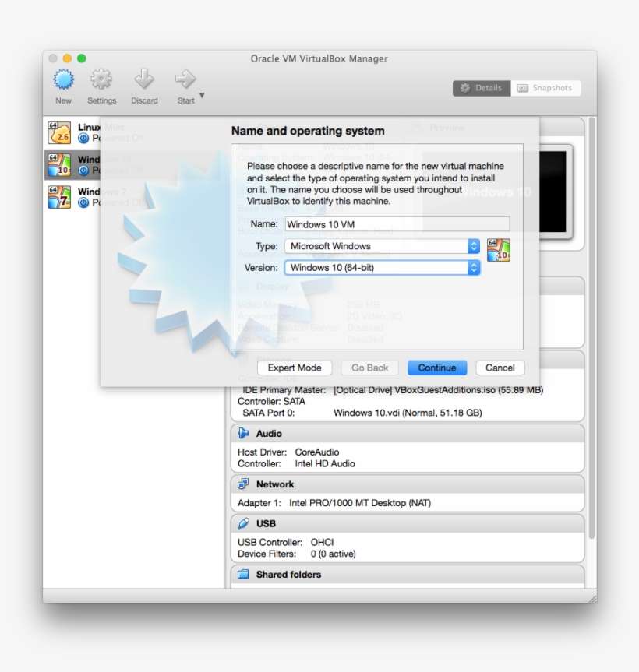
Task: Switch to the Details tab
Action: tap(482, 88)
